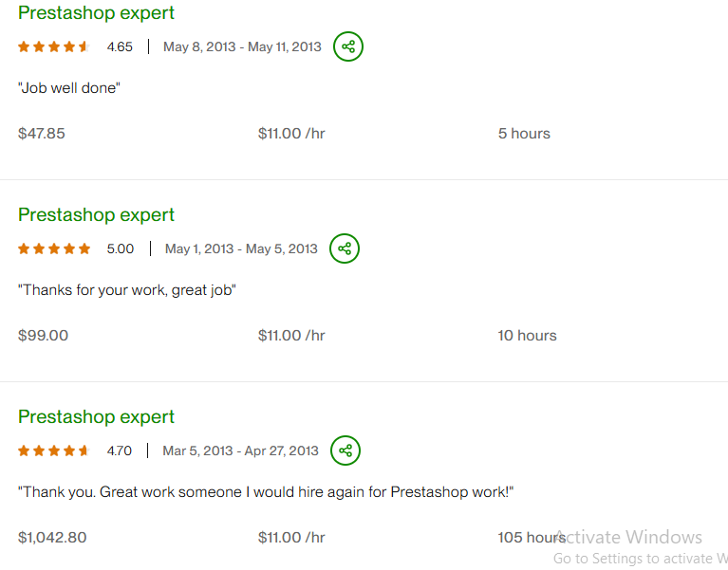This screenshot has height=570, width=728.
Task: Share the May 1 – May 5, 2013 job
Action: click(x=345, y=248)
